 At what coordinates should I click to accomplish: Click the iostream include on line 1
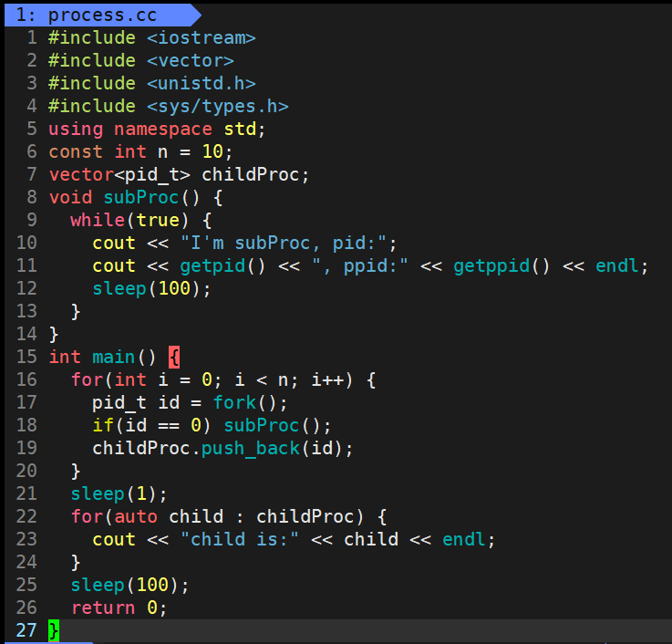click(x=201, y=37)
